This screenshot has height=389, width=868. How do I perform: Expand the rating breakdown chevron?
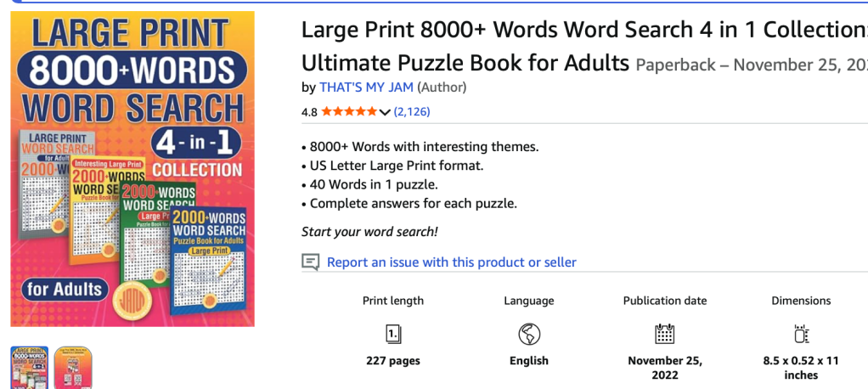pyautogui.click(x=385, y=112)
